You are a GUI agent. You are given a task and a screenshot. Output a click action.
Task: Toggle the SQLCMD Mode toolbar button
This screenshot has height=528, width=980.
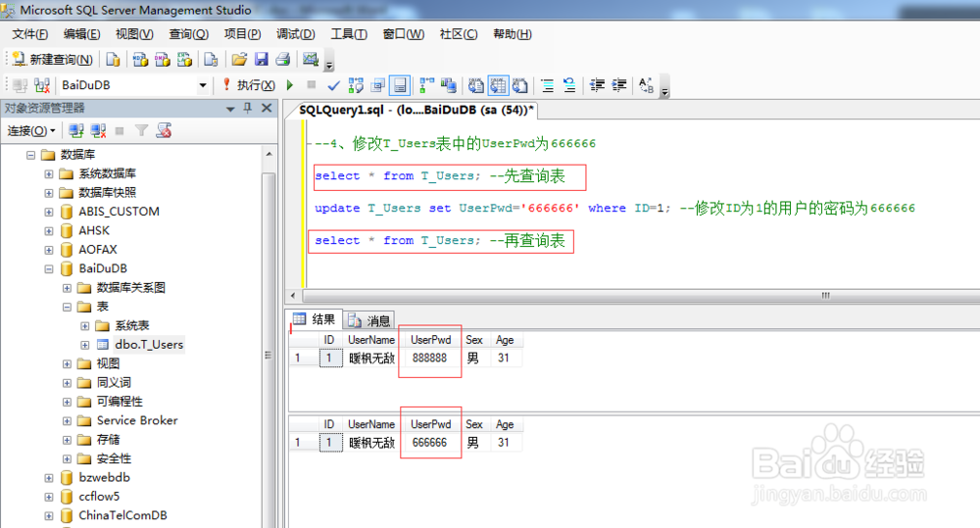pos(400,85)
